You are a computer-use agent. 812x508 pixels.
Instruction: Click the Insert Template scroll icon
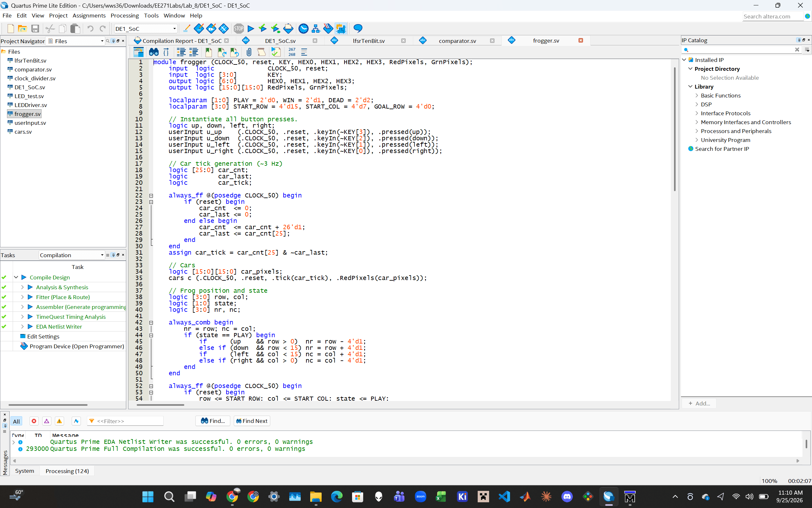(261, 52)
